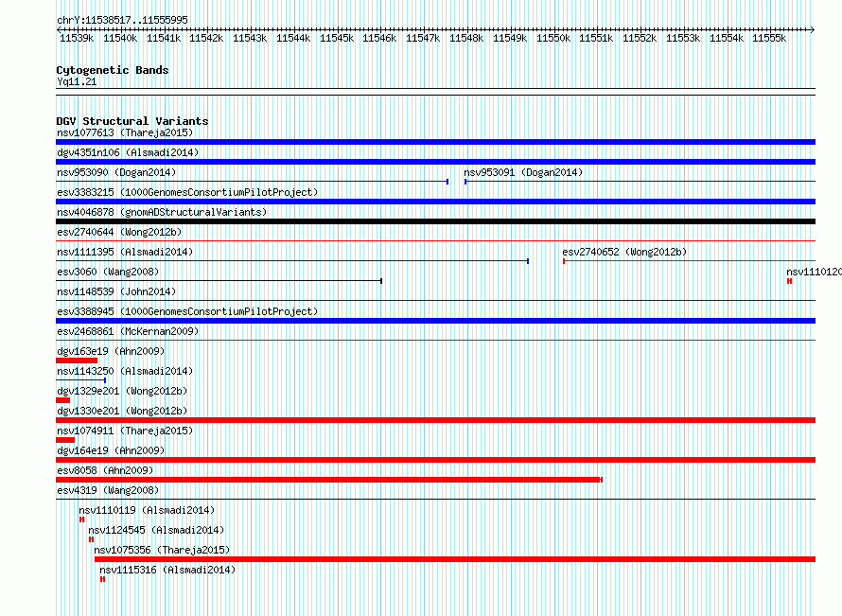Click the esv3383215 blue variant bar
The height and width of the screenshot is (616, 842).
[435, 202]
